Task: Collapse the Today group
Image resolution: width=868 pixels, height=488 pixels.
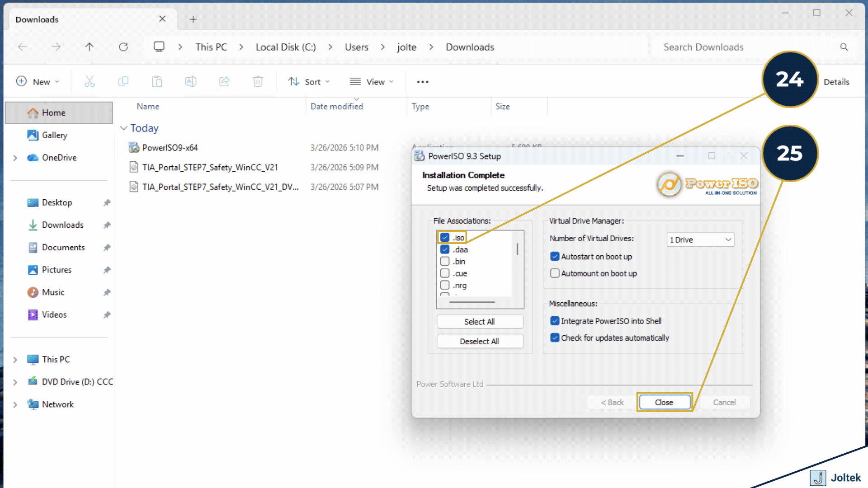Action: [123, 128]
